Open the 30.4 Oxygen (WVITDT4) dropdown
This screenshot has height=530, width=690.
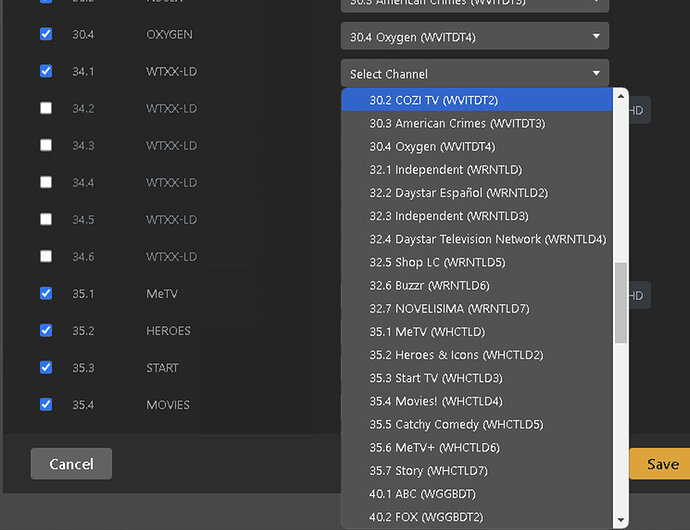[474, 37]
